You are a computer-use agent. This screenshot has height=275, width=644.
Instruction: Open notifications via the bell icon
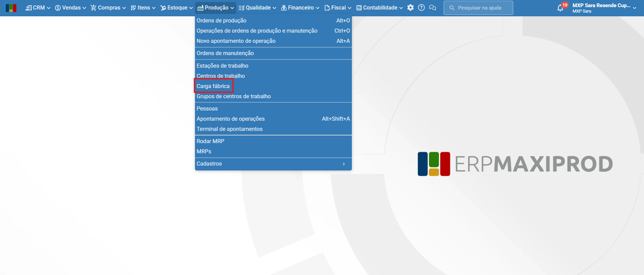pos(560,8)
